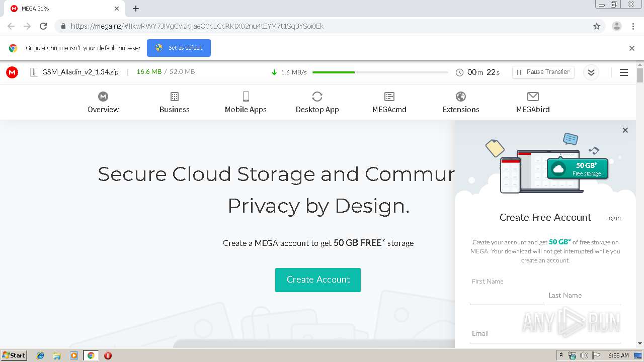Go to Desktop App page
The image size is (644, 362).
317,102
